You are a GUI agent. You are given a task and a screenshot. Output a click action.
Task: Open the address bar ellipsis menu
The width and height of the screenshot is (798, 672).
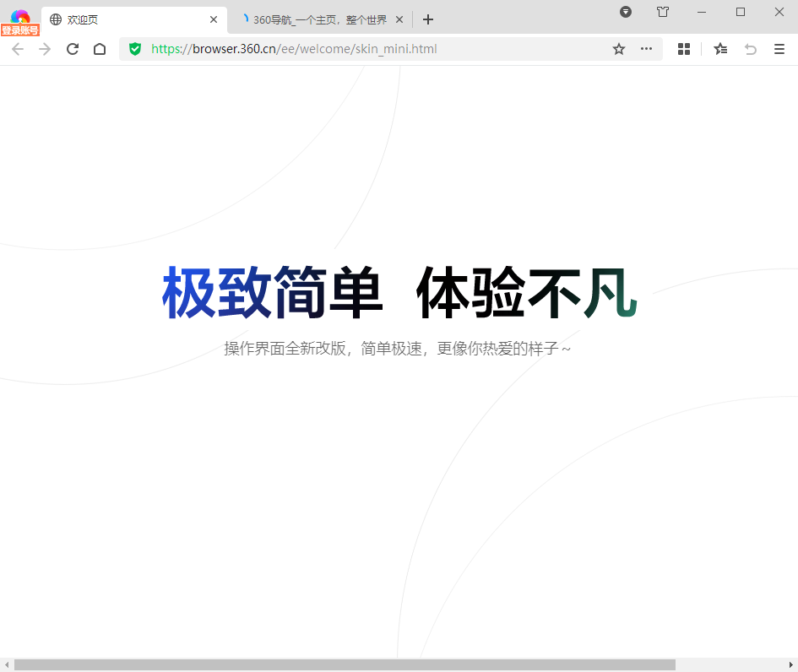(x=646, y=49)
